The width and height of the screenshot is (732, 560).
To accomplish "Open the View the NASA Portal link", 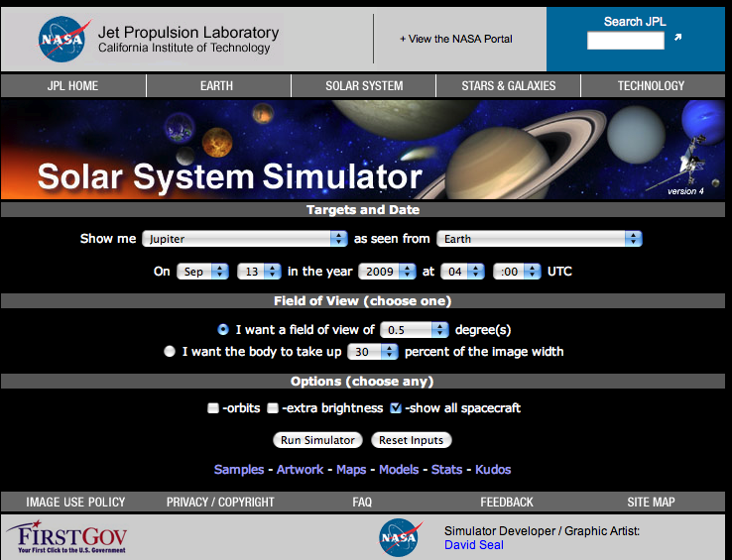I will pyautogui.click(x=456, y=40).
